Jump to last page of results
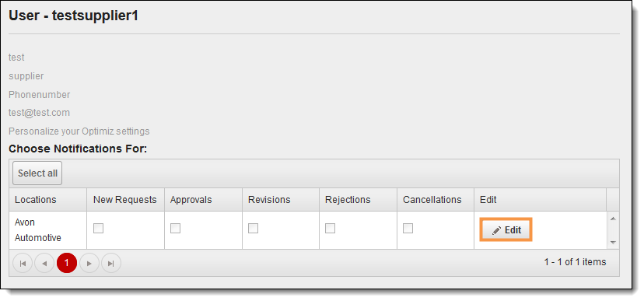This screenshot has height=301, width=644. pos(111,263)
